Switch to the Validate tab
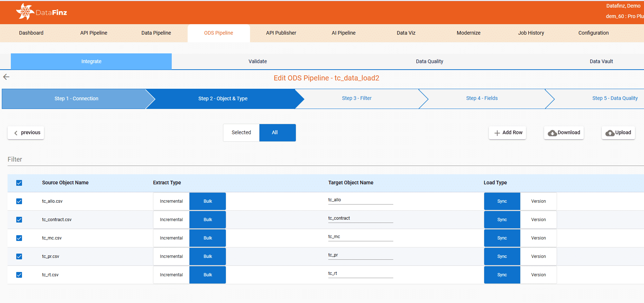The width and height of the screenshot is (644, 303). pyautogui.click(x=258, y=61)
